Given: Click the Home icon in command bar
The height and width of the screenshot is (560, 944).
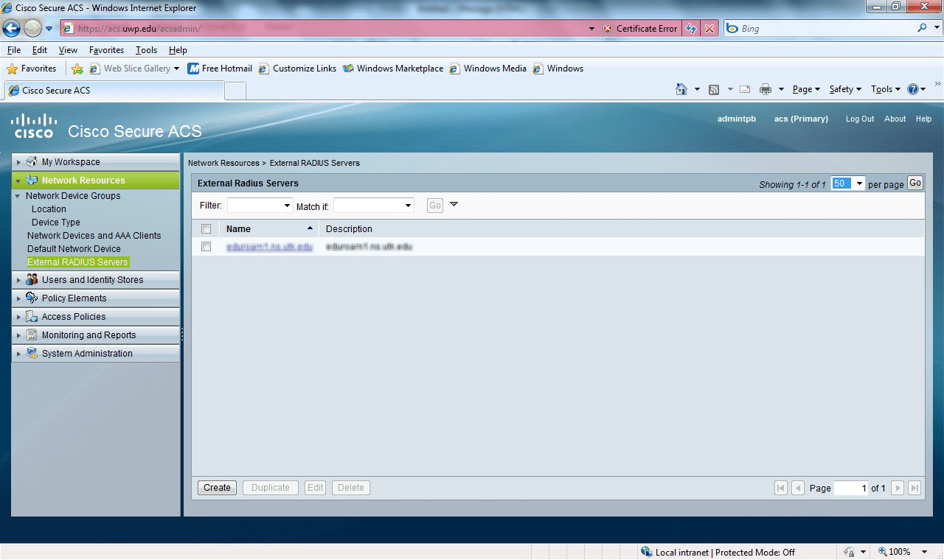Looking at the screenshot, I should 681,89.
